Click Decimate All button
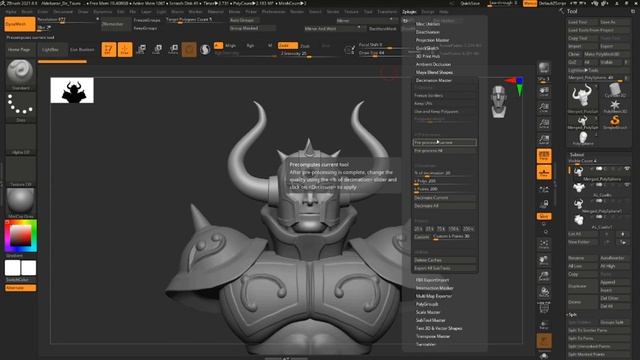Screen dimensions: 640x360 tap(444, 206)
